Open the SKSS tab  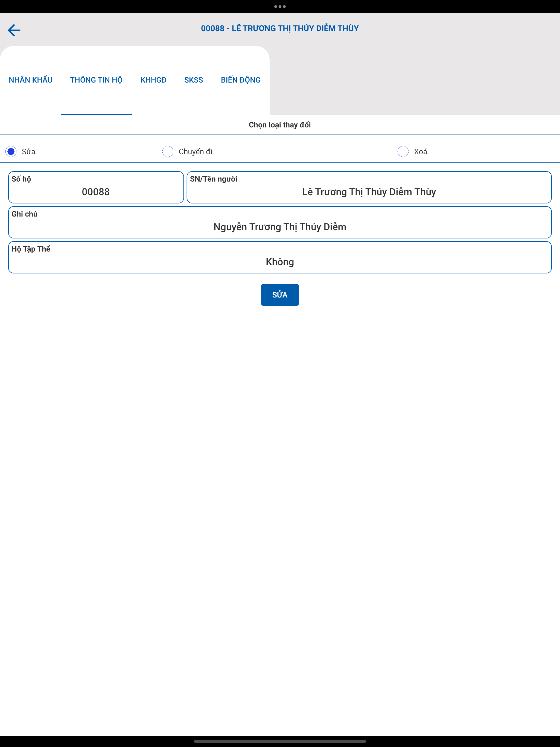click(194, 80)
